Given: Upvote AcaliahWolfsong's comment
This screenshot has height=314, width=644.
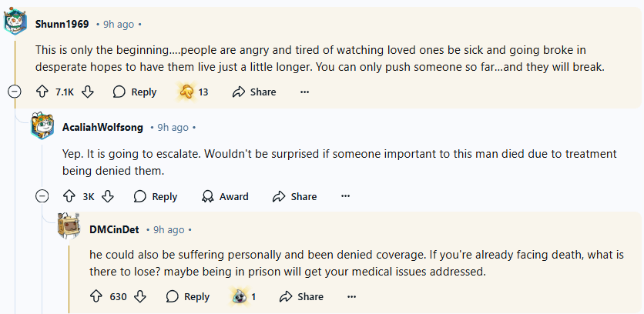Looking at the screenshot, I should (x=69, y=196).
